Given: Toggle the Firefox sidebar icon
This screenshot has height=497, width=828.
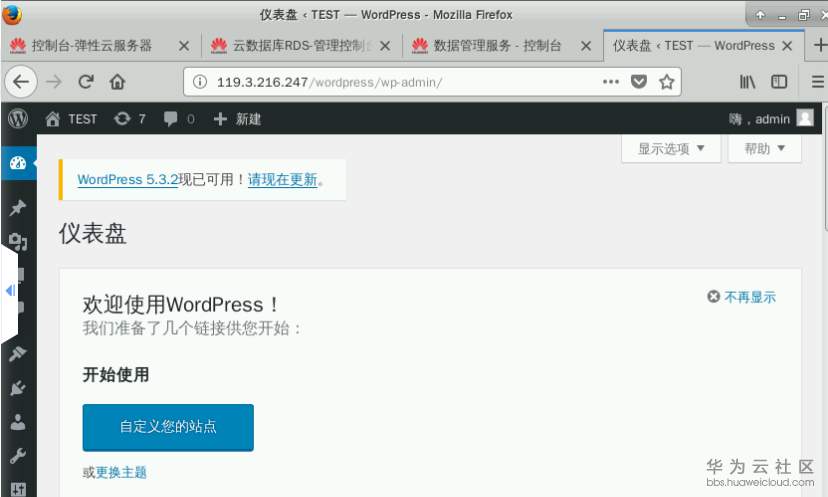Looking at the screenshot, I should click(x=779, y=81).
